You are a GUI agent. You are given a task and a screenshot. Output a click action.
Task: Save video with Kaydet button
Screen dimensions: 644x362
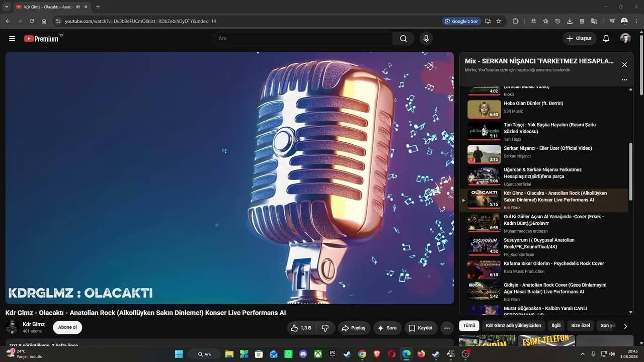421,328
